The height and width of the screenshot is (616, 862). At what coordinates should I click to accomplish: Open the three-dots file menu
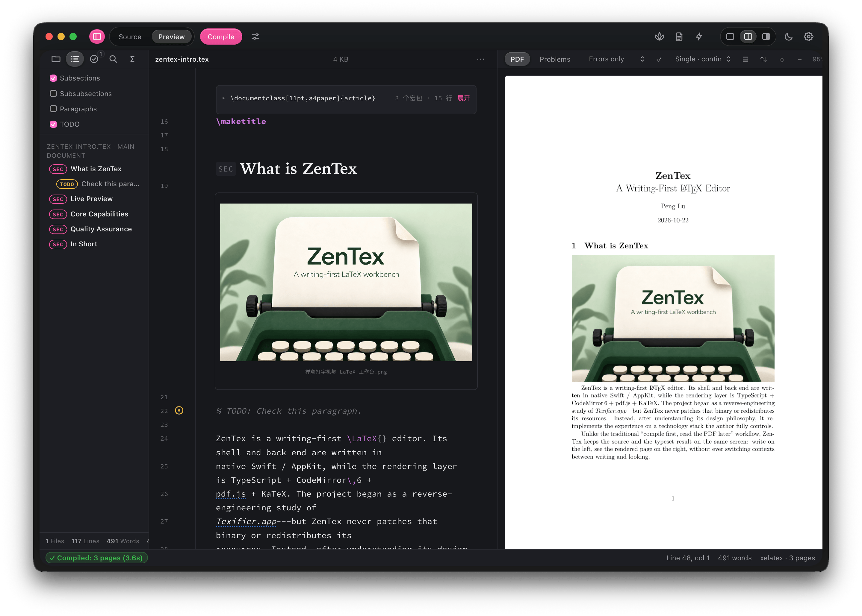(480, 59)
